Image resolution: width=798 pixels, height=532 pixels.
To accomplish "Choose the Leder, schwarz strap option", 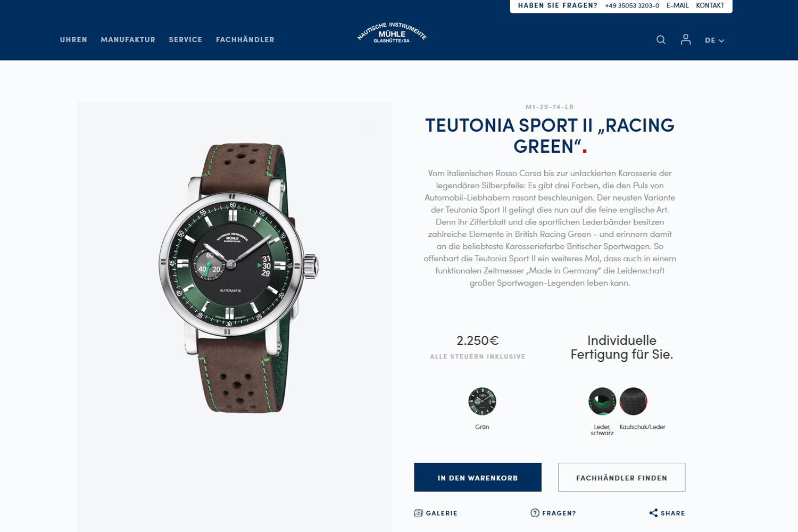I will click(602, 401).
